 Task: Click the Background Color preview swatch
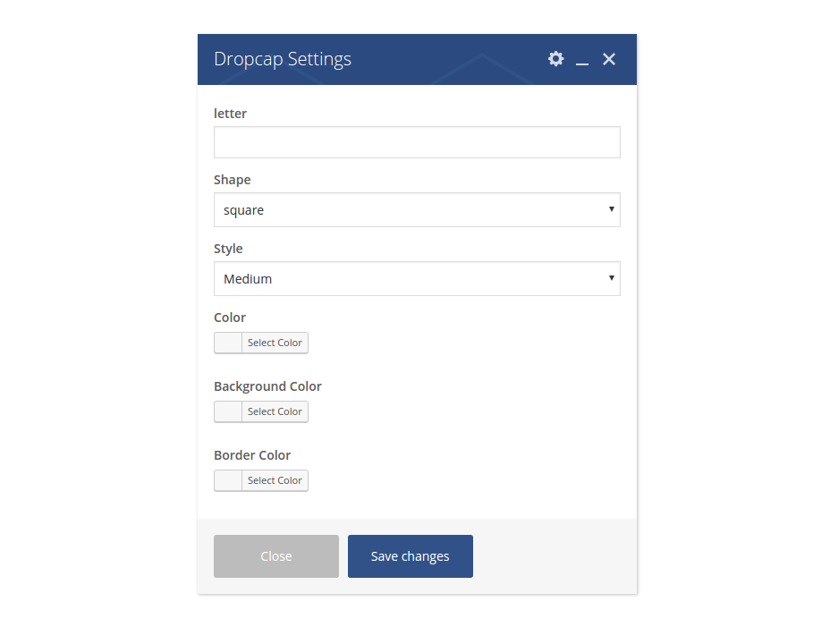pyautogui.click(x=228, y=411)
